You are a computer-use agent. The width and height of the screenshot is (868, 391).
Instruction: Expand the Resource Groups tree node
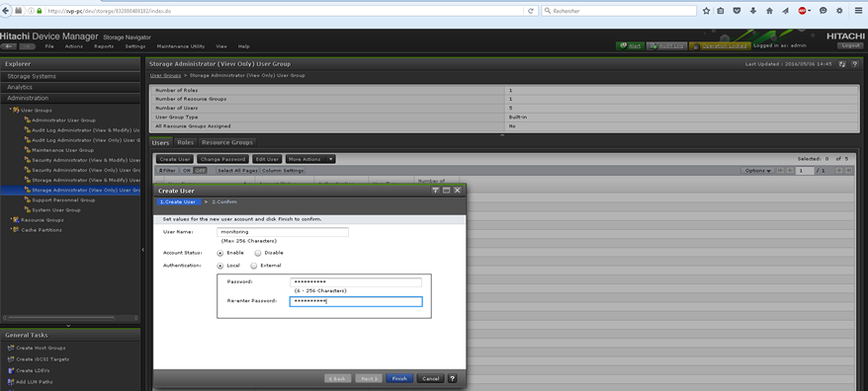10,219
